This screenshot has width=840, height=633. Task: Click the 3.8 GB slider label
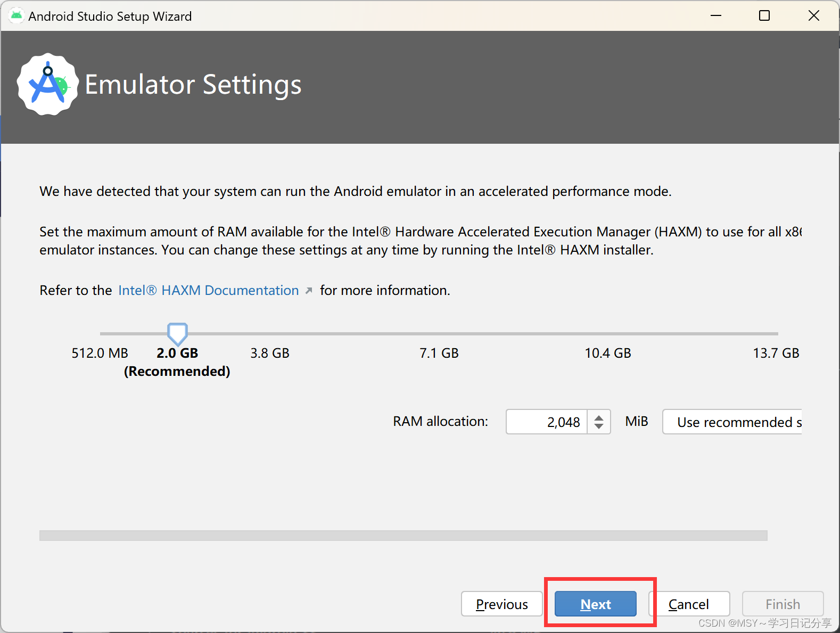pyautogui.click(x=270, y=353)
